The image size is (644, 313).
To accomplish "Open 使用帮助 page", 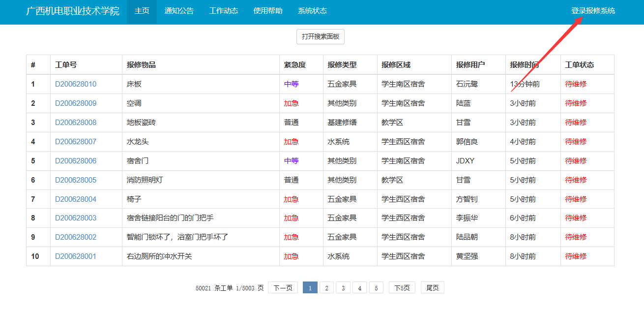I will coord(268,11).
